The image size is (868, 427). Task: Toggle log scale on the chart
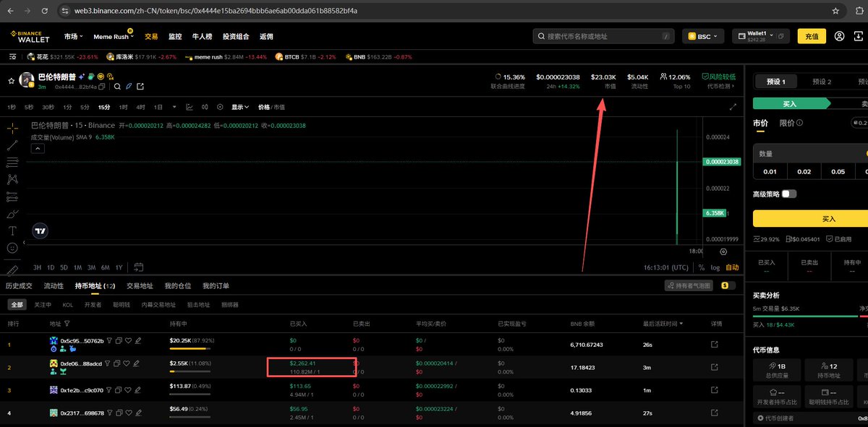[x=715, y=267]
